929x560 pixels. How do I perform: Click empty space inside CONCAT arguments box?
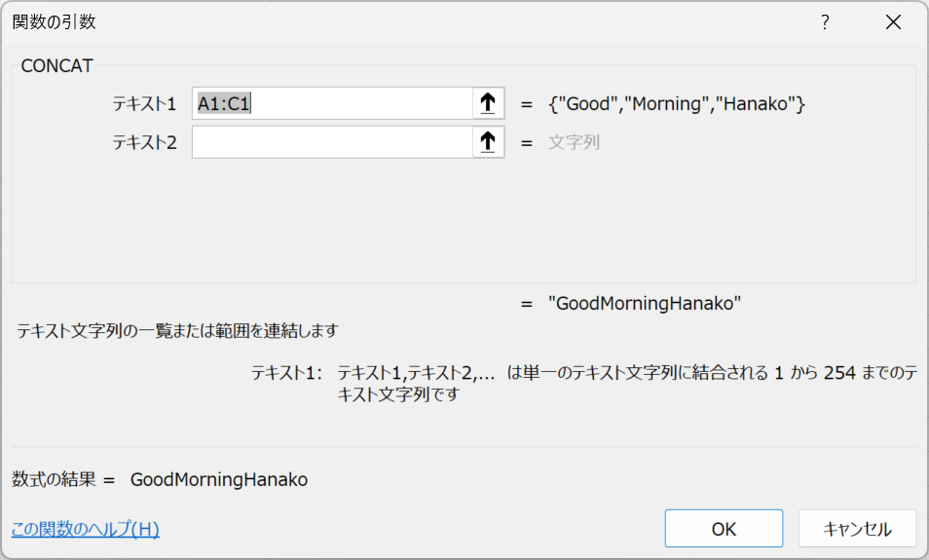point(463,225)
